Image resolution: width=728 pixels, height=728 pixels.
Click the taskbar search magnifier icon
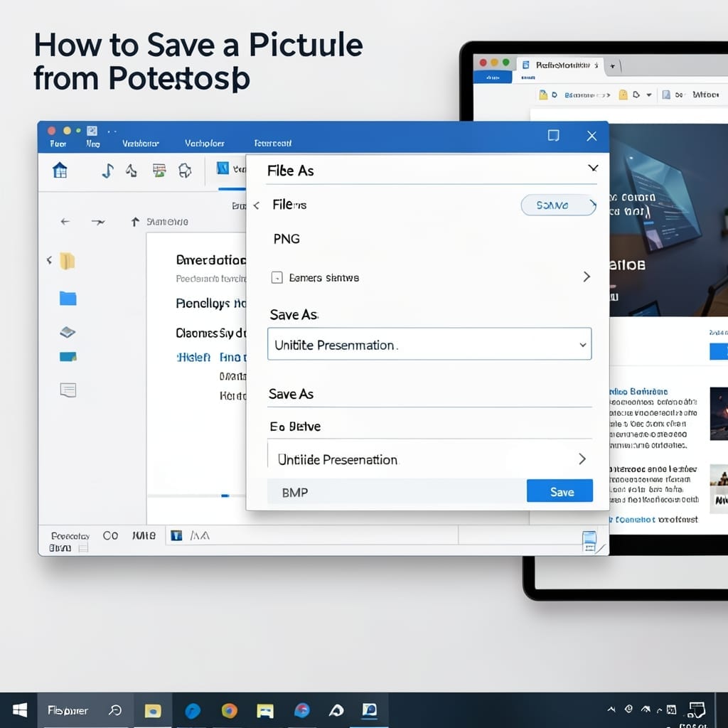(114, 710)
